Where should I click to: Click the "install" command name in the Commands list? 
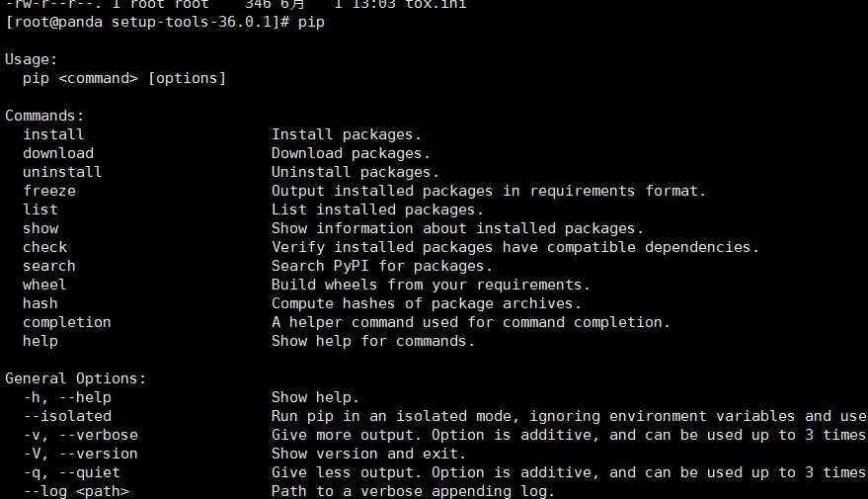point(53,134)
